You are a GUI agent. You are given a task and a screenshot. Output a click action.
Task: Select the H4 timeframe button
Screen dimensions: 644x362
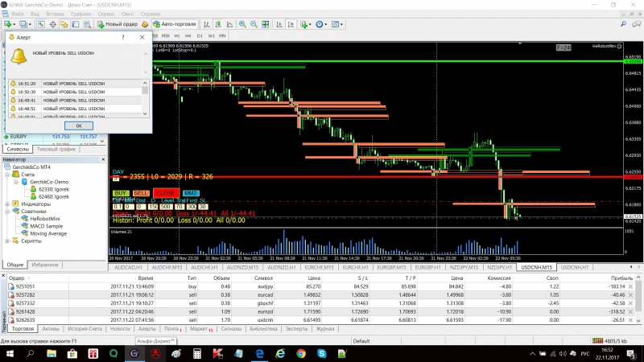click(188, 35)
